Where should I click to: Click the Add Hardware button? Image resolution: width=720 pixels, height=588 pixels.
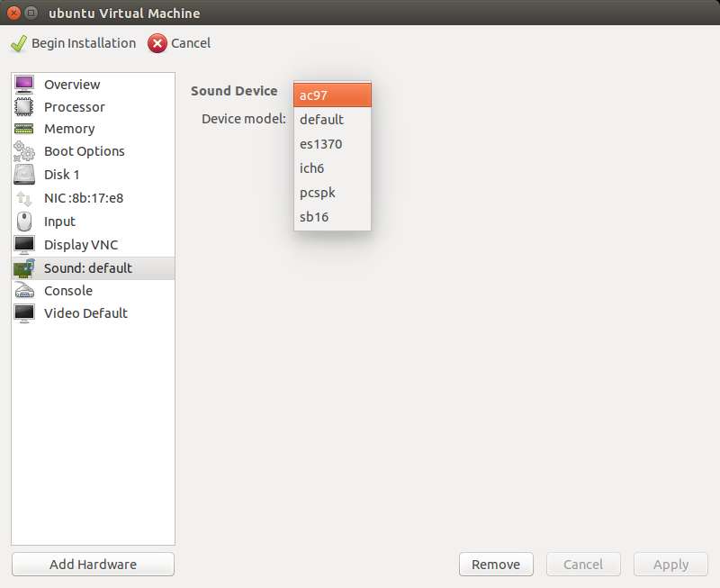92,564
